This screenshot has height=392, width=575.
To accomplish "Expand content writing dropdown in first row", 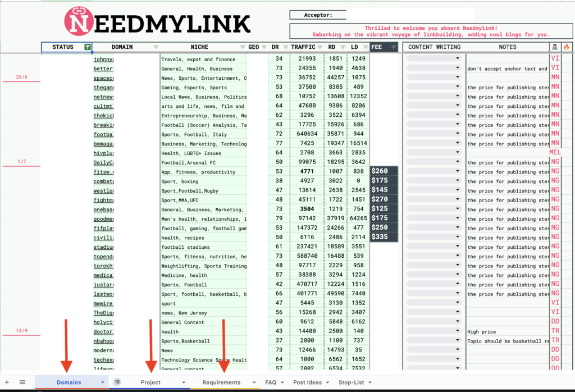I will click(x=457, y=59).
